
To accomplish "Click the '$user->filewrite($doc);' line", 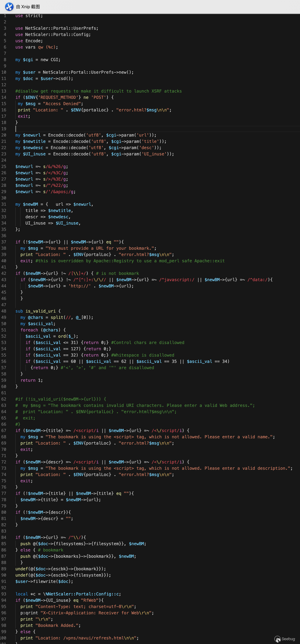I will [x=44, y=581].
